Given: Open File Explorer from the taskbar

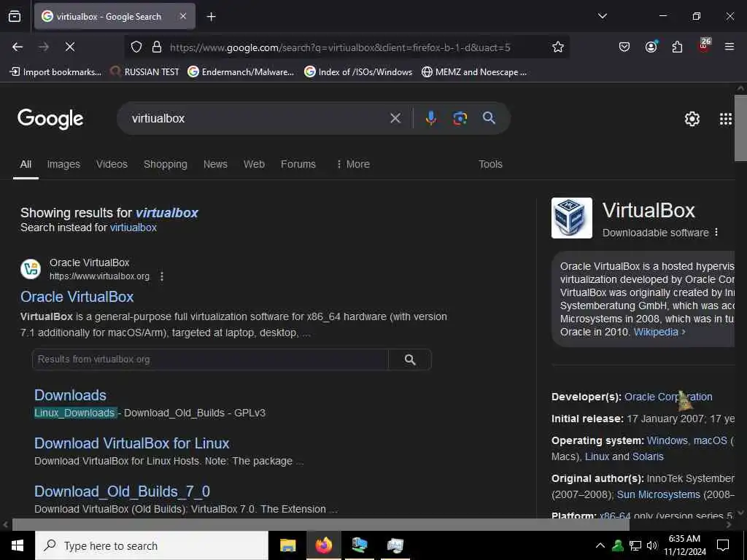Looking at the screenshot, I should point(287,545).
